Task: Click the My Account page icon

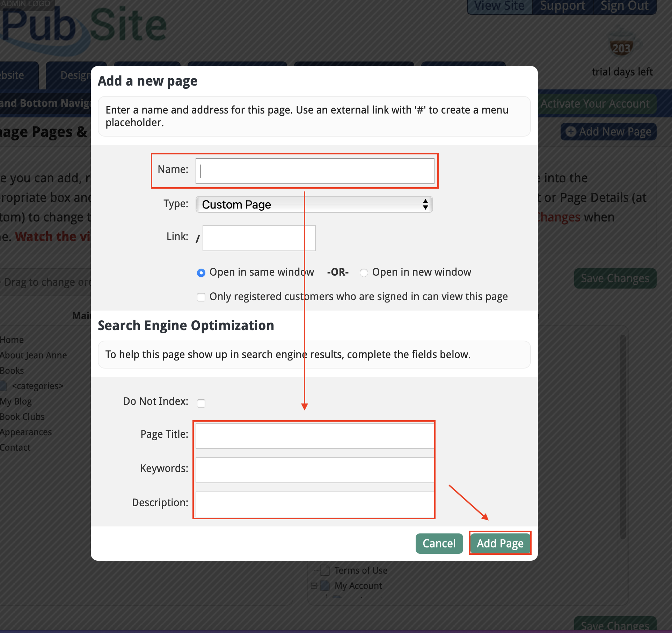Action: 325,585
